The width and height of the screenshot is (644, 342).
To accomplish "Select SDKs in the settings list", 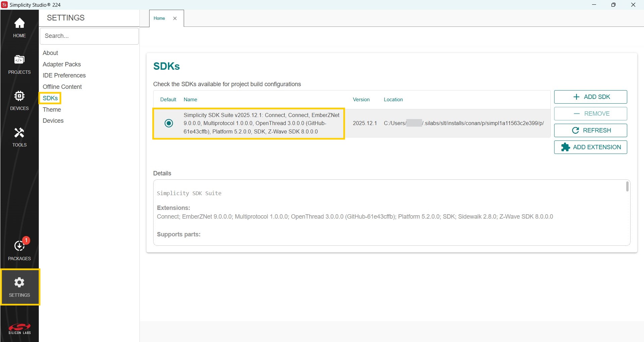I will 50,98.
